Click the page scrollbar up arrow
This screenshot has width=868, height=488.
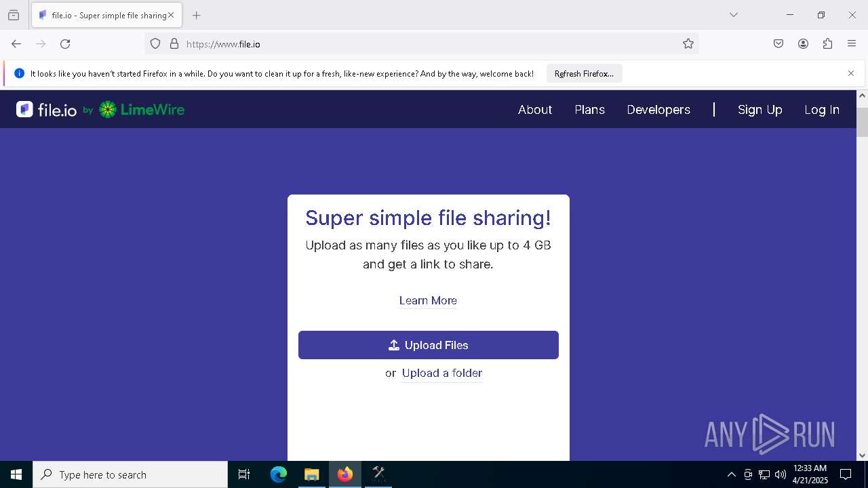tap(862, 96)
